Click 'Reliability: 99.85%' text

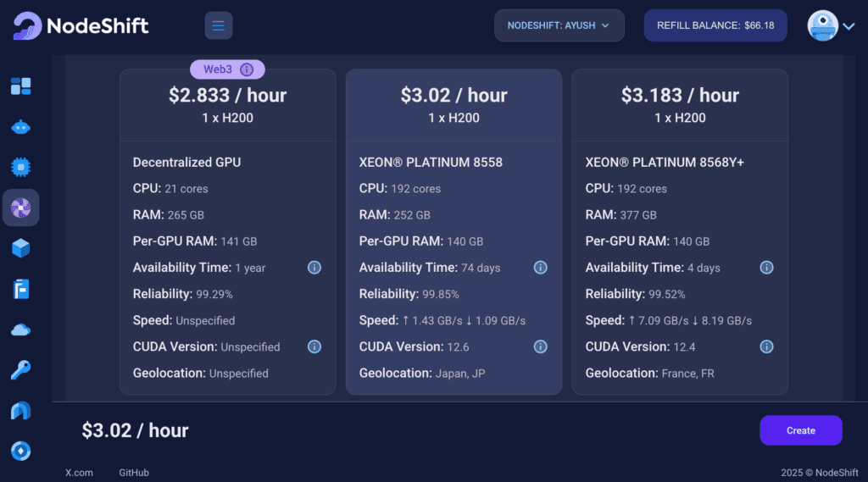click(x=409, y=295)
